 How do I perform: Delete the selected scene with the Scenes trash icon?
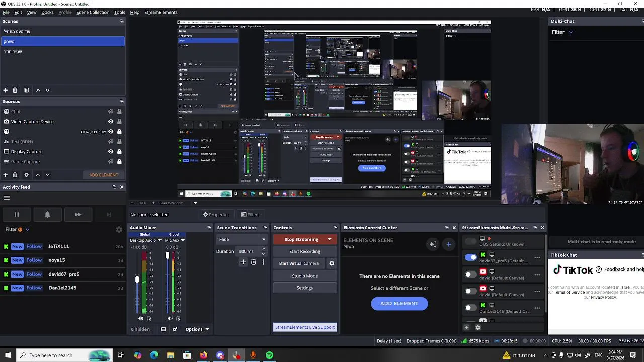[x=15, y=90]
